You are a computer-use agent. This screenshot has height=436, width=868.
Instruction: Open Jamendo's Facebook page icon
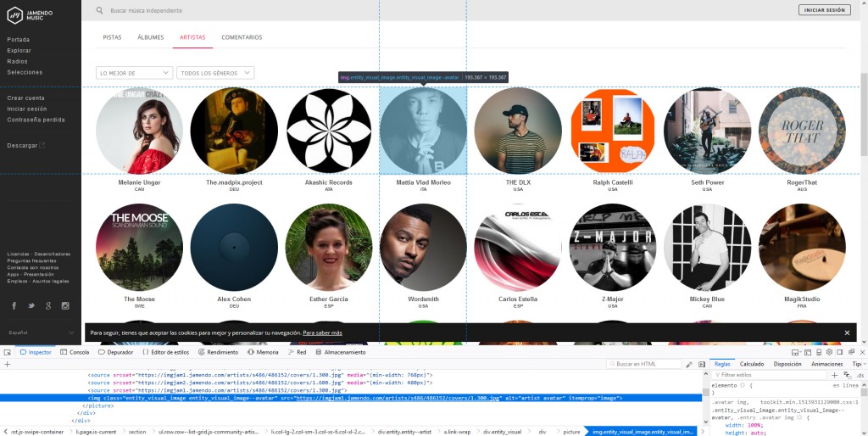click(14, 305)
